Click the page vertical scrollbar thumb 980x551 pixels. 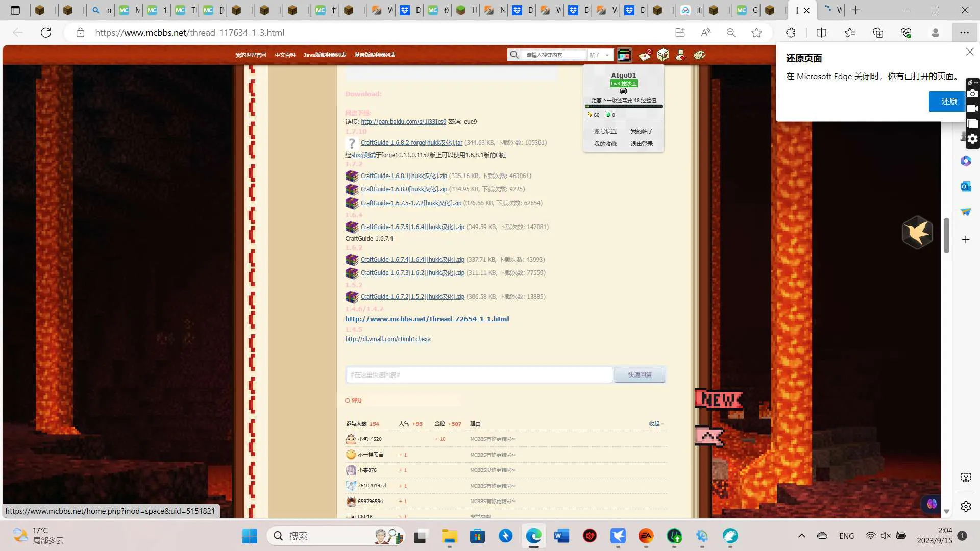(x=946, y=235)
